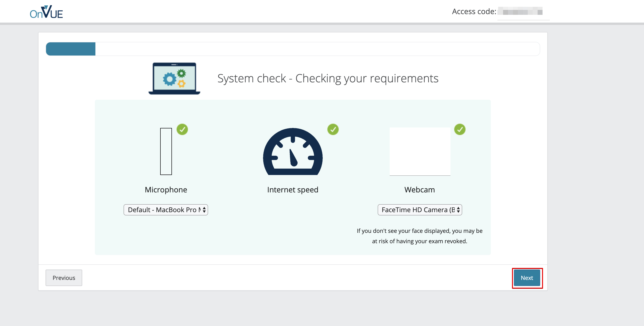
Task: Click the laptop with gears icon
Action: click(174, 79)
